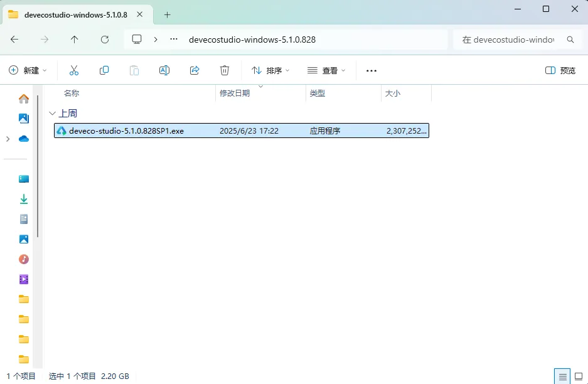The height and width of the screenshot is (384, 588).
Task: Sort by the 修改日期 column header
Action: coord(235,93)
